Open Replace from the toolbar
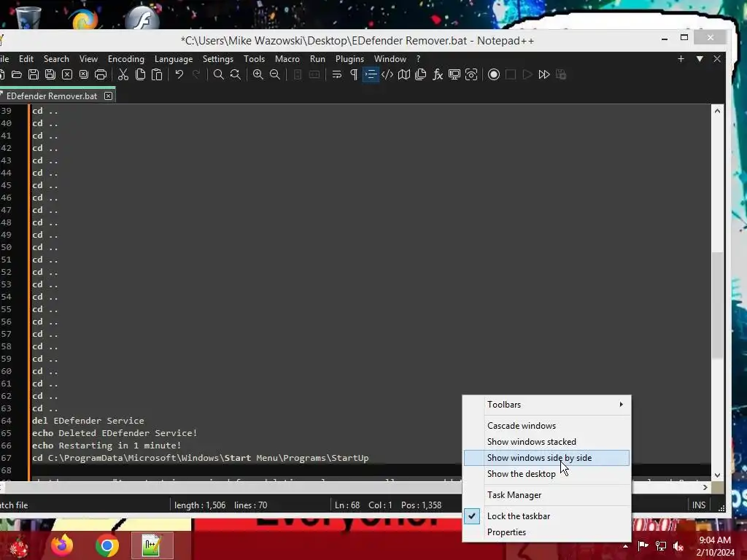Image resolution: width=747 pixels, height=560 pixels. tap(236, 75)
